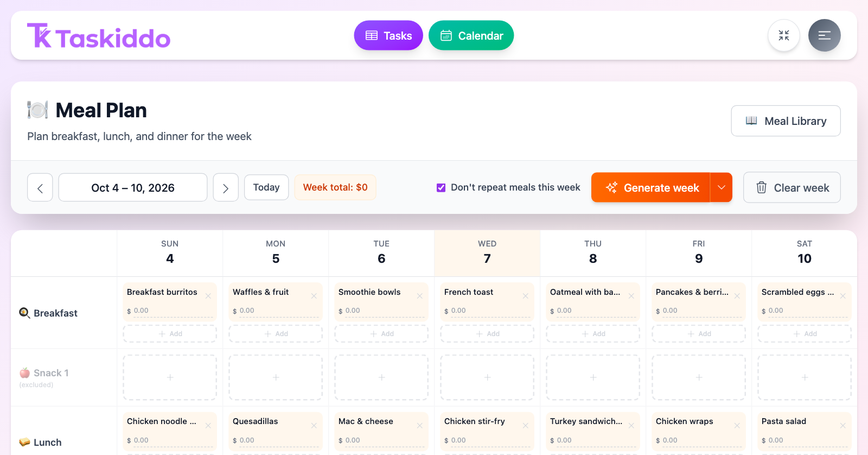Expand the Generate week dropdown arrow
The width and height of the screenshot is (868, 455).
(722, 187)
